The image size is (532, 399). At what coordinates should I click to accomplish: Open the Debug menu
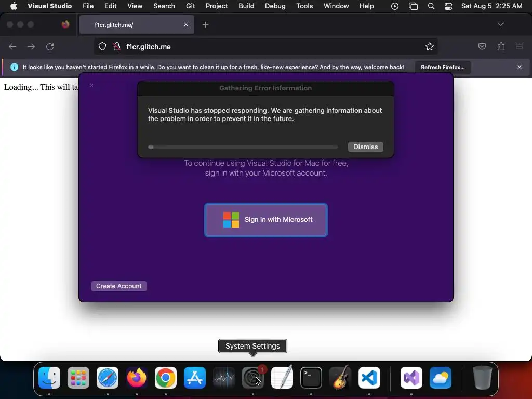coord(275,6)
